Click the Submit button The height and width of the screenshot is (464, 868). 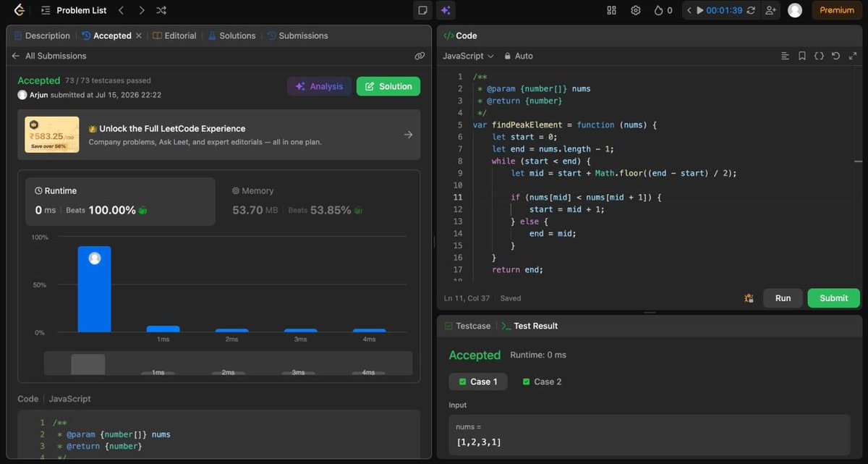833,298
